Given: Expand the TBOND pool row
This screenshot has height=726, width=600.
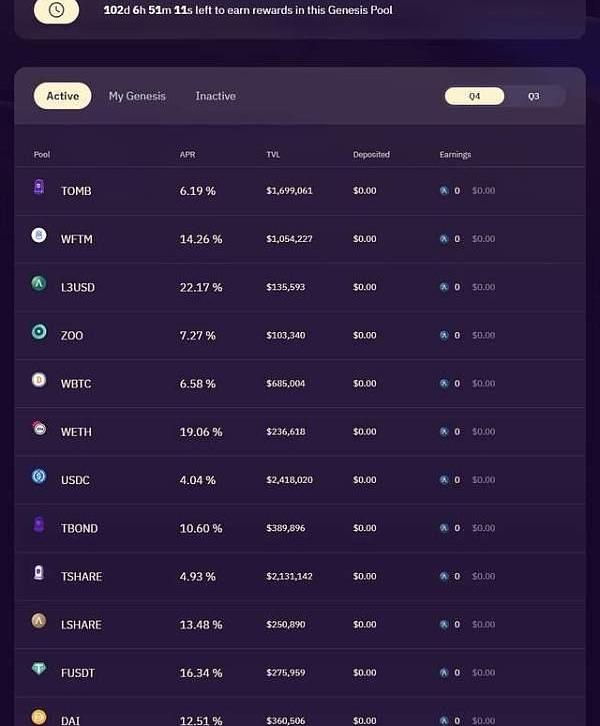Looking at the screenshot, I should (x=300, y=528).
